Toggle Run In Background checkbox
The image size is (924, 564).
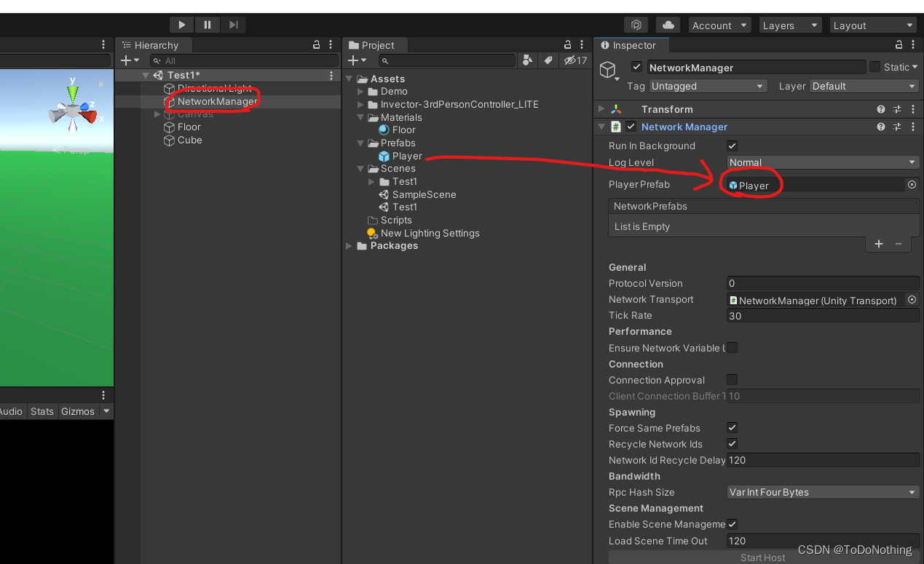point(733,146)
